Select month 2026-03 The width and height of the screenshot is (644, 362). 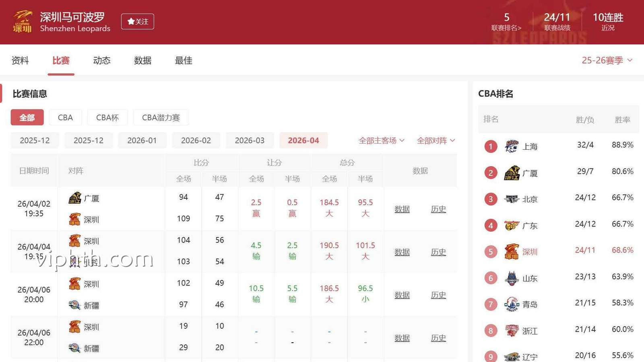(x=250, y=140)
